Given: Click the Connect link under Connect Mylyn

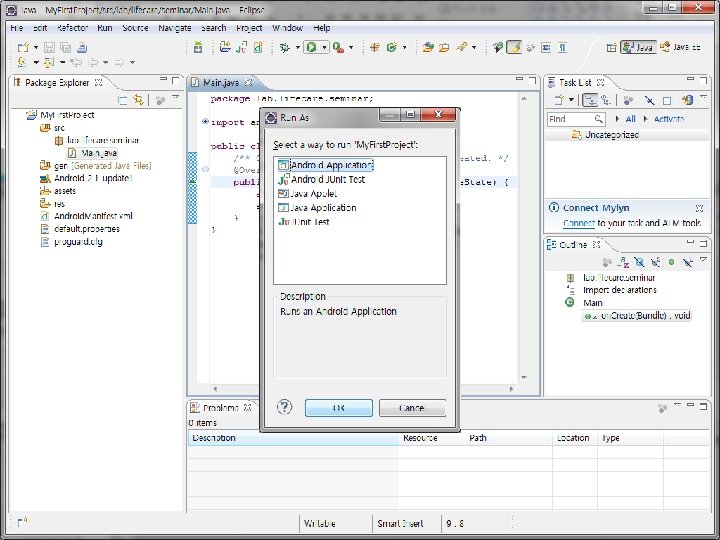Looking at the screenshot, I should click(x=579, y=223).
